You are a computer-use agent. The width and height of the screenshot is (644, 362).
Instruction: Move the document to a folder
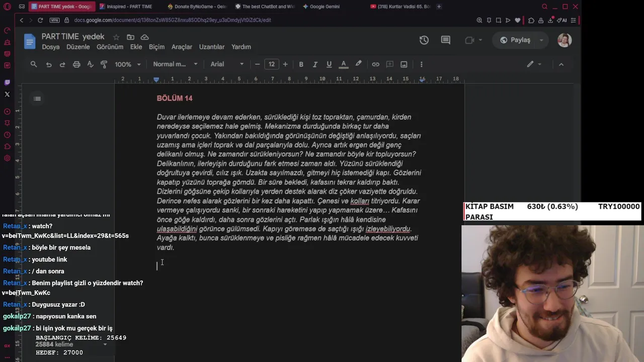tap(130, 37)
